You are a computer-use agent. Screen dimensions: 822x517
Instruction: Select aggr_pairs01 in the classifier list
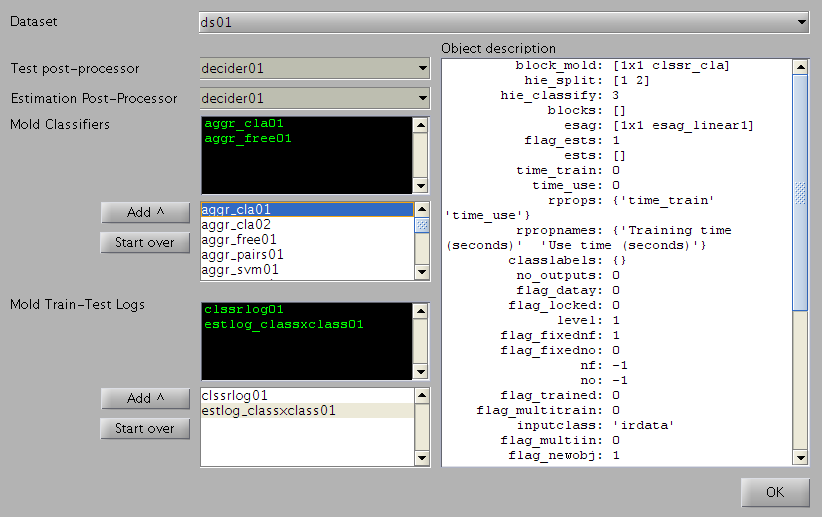307,255
